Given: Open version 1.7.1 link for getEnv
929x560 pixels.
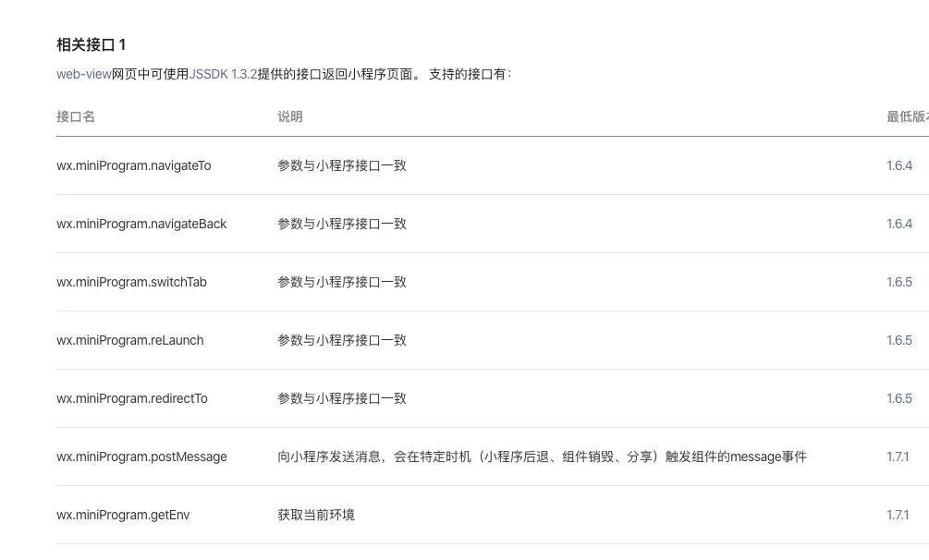Looking at the screenshot, I should click(898, 515).
